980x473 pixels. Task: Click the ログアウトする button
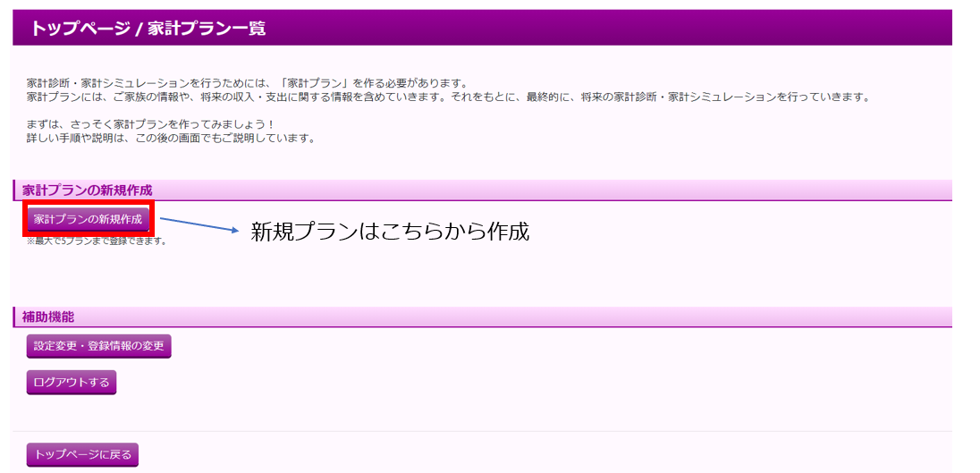coord(72,383)
